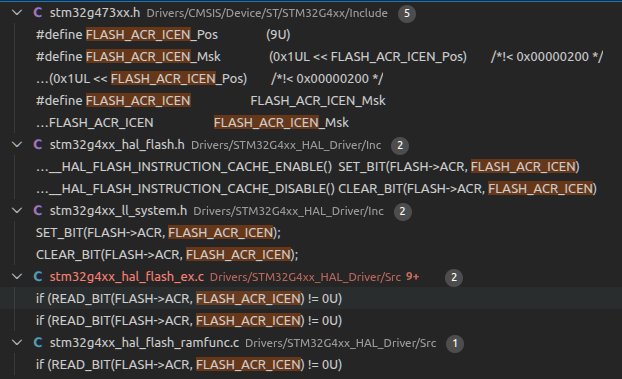This screenshot has width=622, height=379.
Task: Open the stm32g4xx_hal_flash.h file entry
Action: [x=117, y=145]
